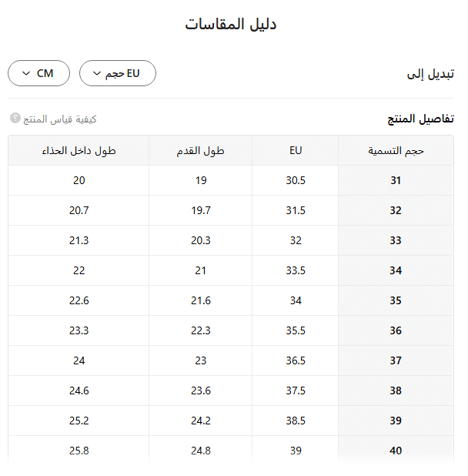Image resolution: width=468 pixels, height=476 pixels.
Task: Click the foot length 19.7 cell
Action: [x=201, y=211]
